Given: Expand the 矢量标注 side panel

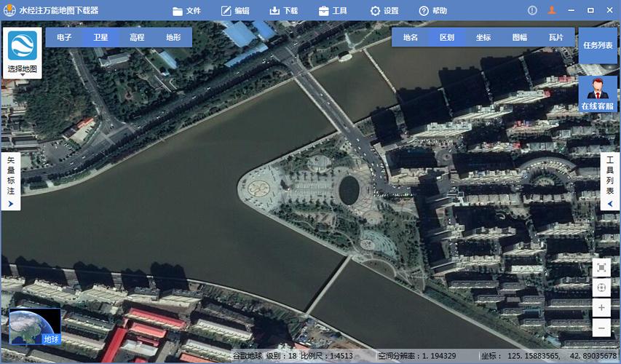Looking at the screenshot, I should click(11, 182).
